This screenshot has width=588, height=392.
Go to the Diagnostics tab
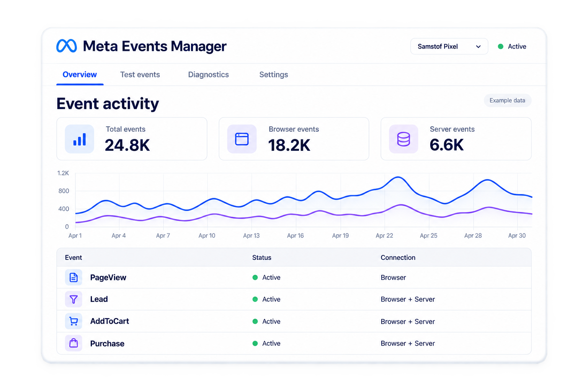click(x=209, y=75)
